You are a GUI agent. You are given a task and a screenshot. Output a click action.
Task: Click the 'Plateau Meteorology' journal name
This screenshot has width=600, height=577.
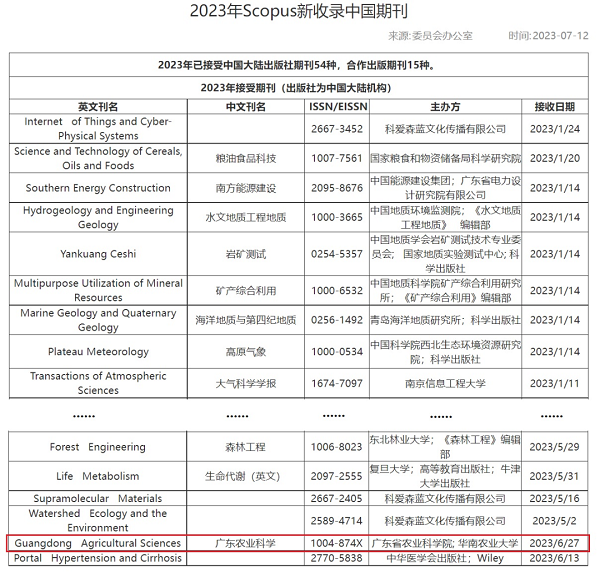click(98, 351)
